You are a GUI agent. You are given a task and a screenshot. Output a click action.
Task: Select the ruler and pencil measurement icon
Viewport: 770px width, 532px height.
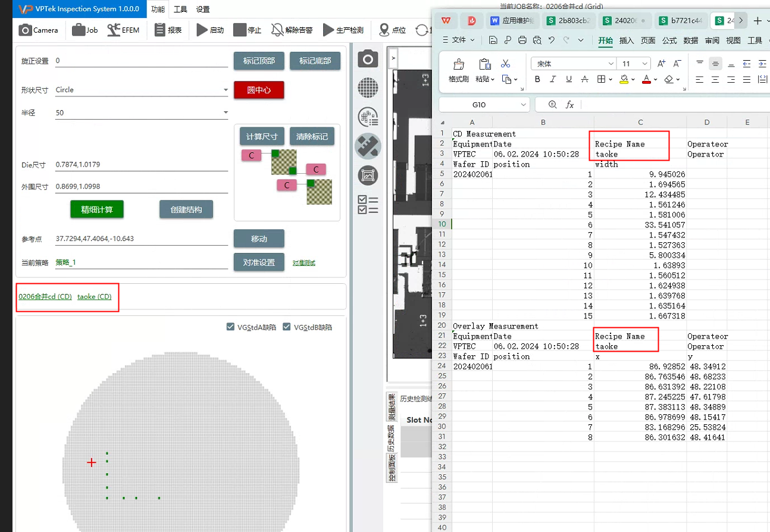368,146
